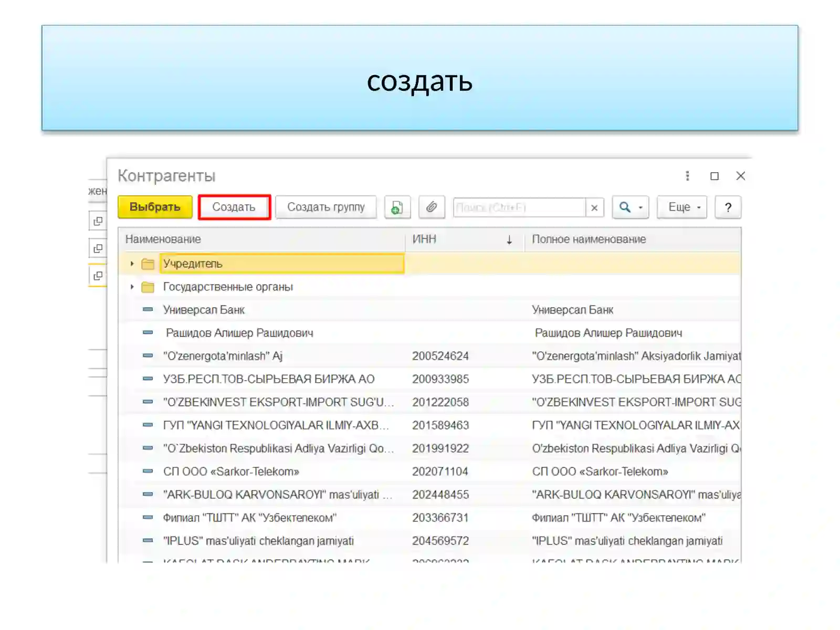
Task: Expand the Государственные органы group arrow
Action: pyautogui.click(x=132, y=287)
